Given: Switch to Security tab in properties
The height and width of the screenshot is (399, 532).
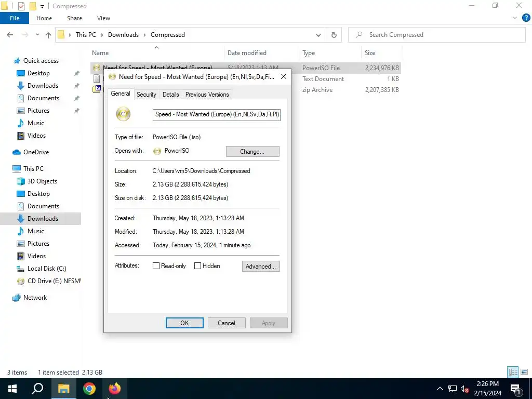Looking at the screenshot, I should click(146, 95).
